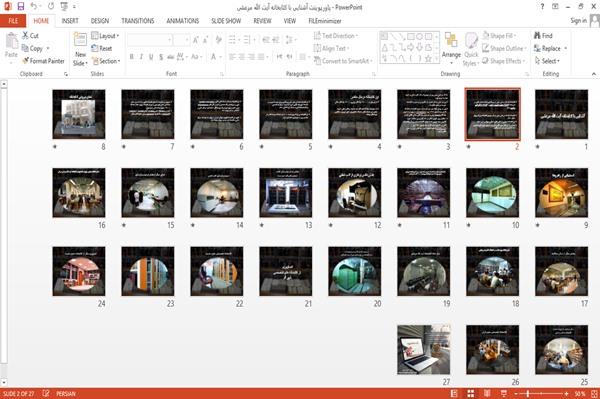This screenshot has height=399, width=600.
Task: Click the Redo icon in title bar
Action: (x=51, y=7)
